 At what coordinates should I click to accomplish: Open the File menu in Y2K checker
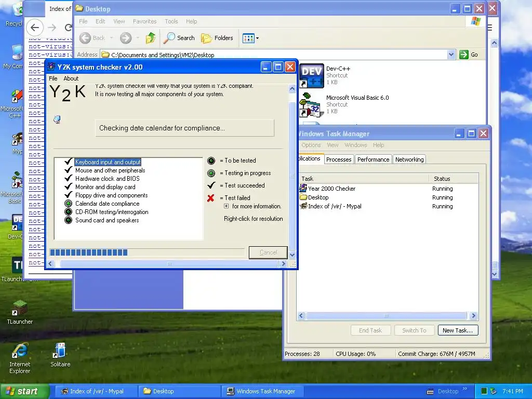[x=53, y=78]
